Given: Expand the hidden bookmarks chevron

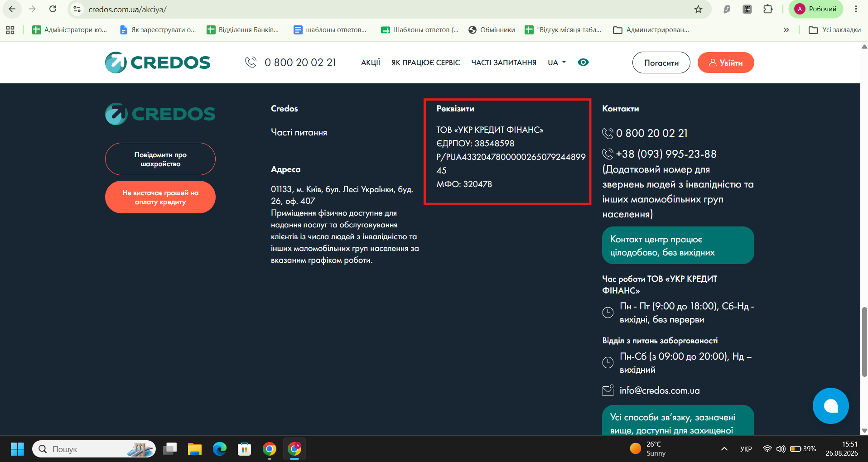Looking at the screenshot, I should pos(786,30).
